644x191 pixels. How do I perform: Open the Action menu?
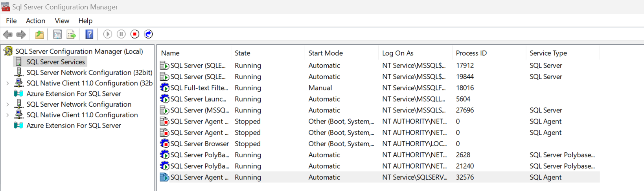click(x=35, y=21)
